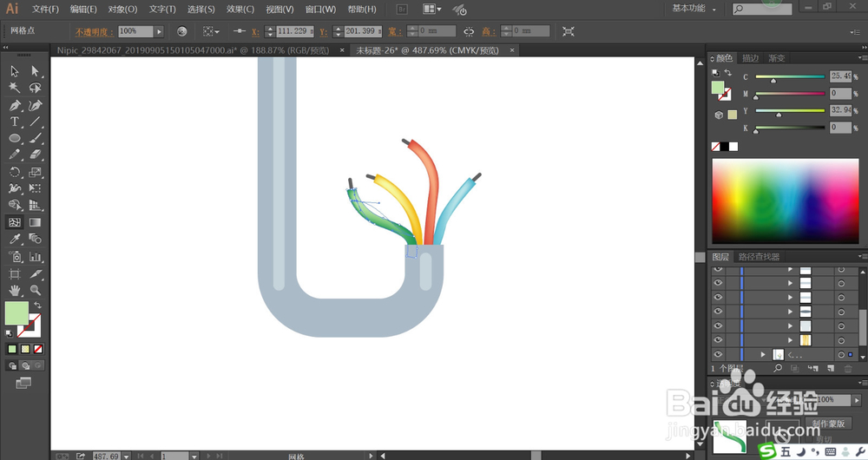The height and width of the screenshot is (460, 868).
Task: Toggle the eye of the '<...' layer row
Action: click(x=718, y=354)
